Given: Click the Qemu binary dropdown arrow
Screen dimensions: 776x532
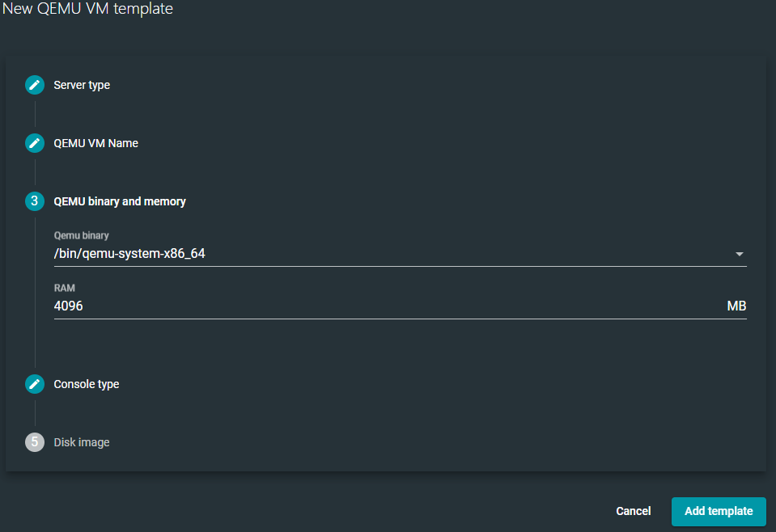Looking at the screenshot, I should (739, 255).
